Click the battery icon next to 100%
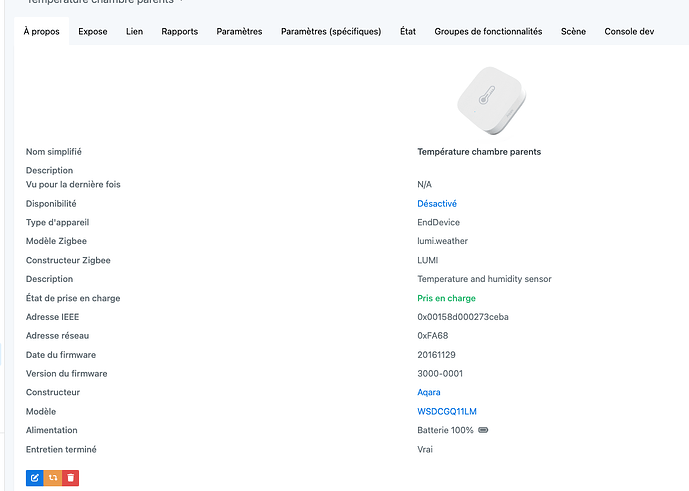Image resolution: width=689 pixels, height=491 pixels. pos(483,430)
